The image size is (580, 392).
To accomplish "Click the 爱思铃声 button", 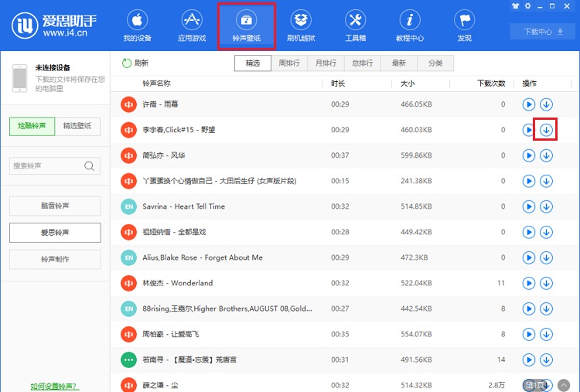I will 55,233.
